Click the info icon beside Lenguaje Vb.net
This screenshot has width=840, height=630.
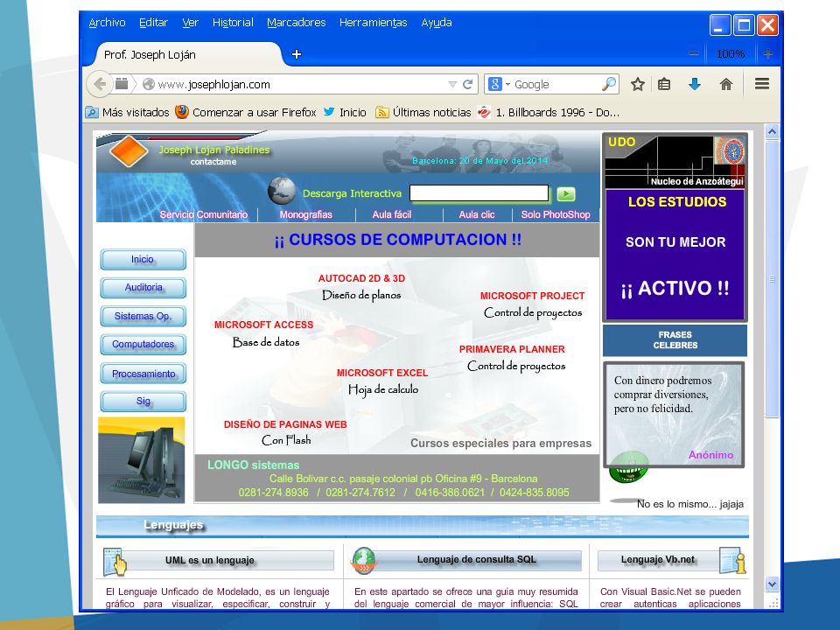tap(733, 560)
